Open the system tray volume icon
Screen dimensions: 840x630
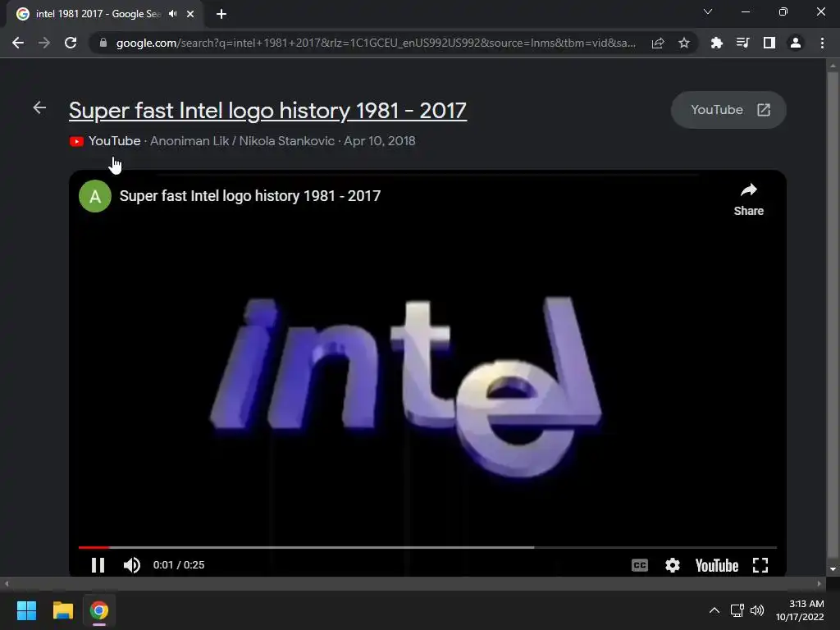coord(757,610)
